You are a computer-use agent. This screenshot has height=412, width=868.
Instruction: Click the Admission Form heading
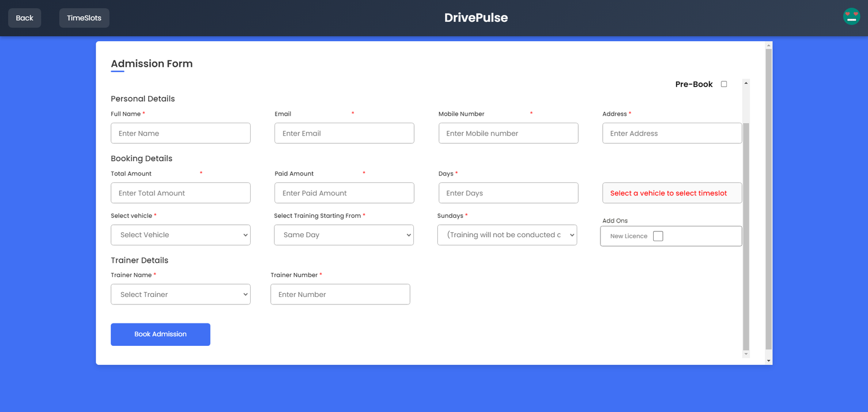pos(152,64)
